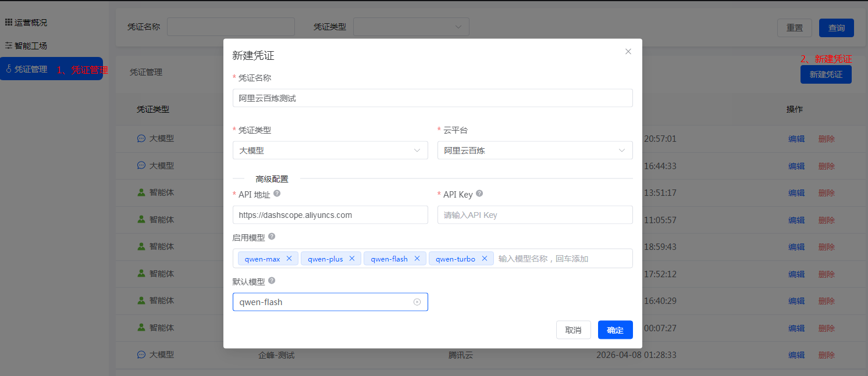Screen dimensions: 868x376
Task: Click the API 地址 URL input field
Action: tap(330, 215)
